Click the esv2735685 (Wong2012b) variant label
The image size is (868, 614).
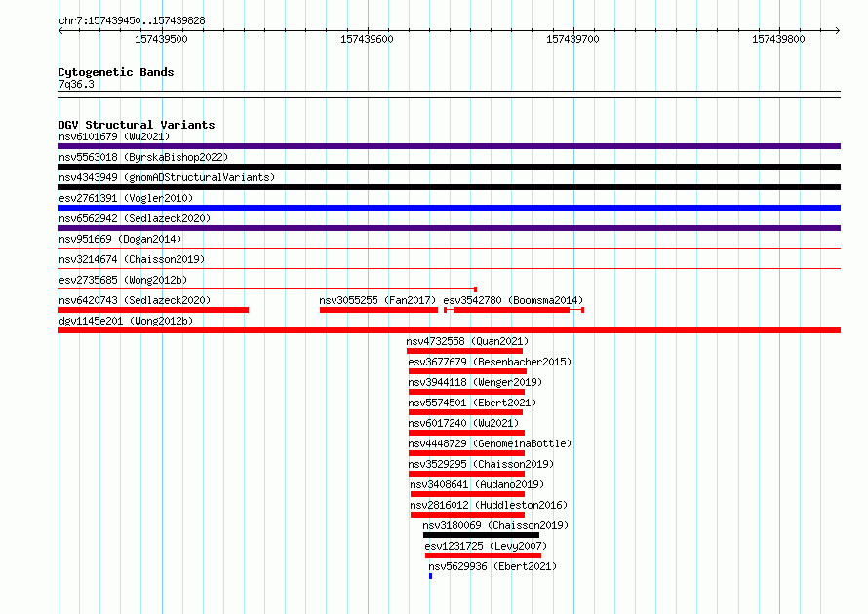point(123,280)
